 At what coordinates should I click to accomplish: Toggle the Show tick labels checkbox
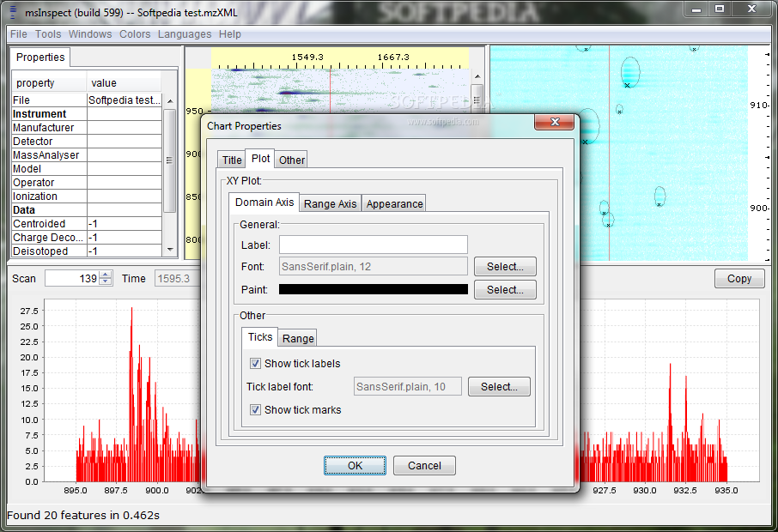click(255, 364)
